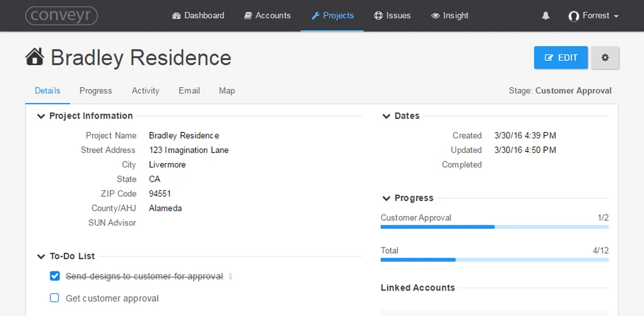
Task: Collapse the Project Information section
Action: 40,116
